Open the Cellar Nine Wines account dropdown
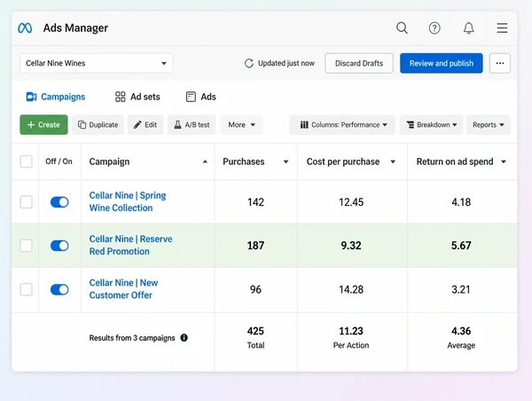 tap(97, 63)
